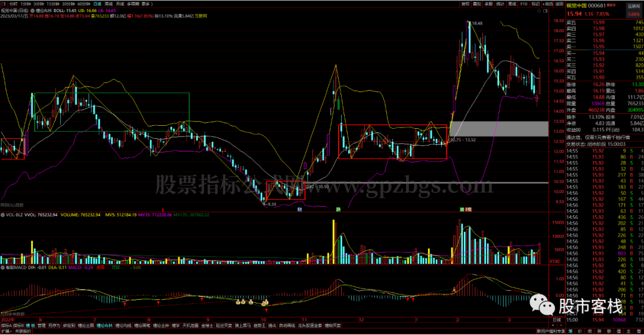Click the 互联网 sector tag button
Screen dimensions: 644x335
click(x=634, y=10)
